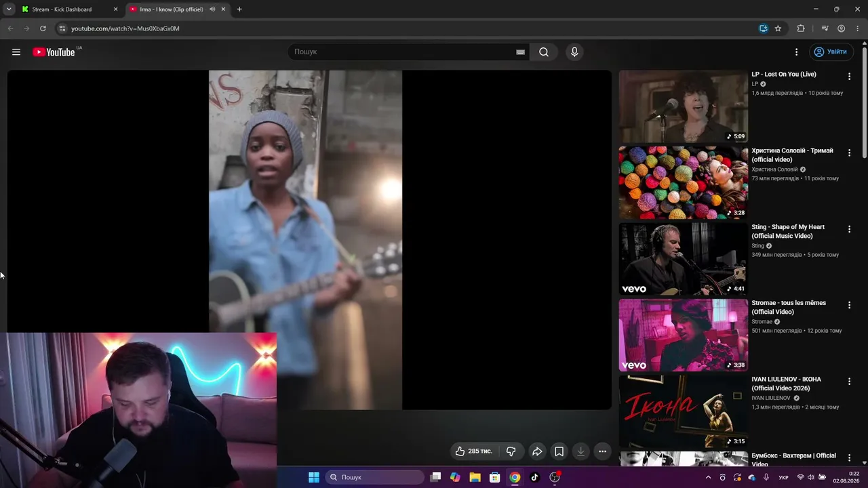868x488 pixels.
Task: Open File Explorer from the taskbar
Action: tap(475, 477)
